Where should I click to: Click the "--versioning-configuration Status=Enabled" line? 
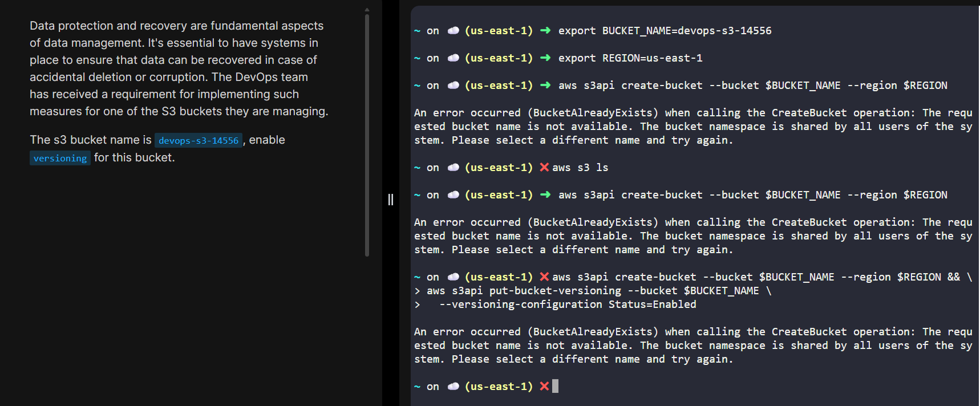568,304
